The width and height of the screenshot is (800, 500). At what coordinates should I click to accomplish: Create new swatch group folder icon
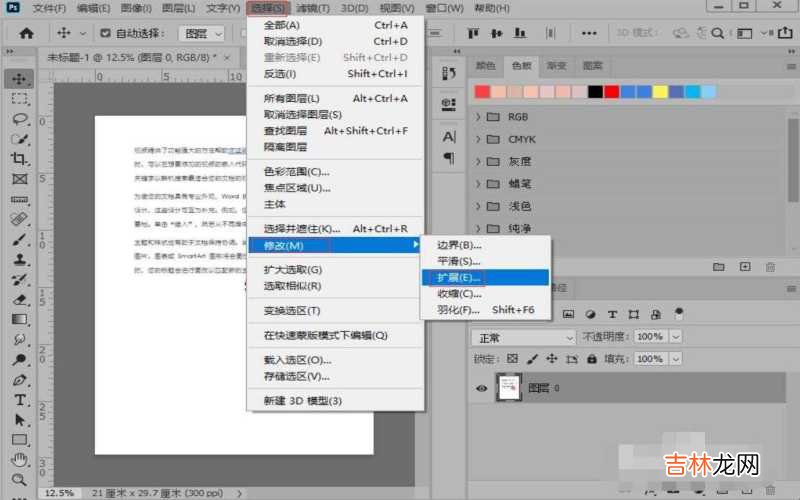[718, 266]
